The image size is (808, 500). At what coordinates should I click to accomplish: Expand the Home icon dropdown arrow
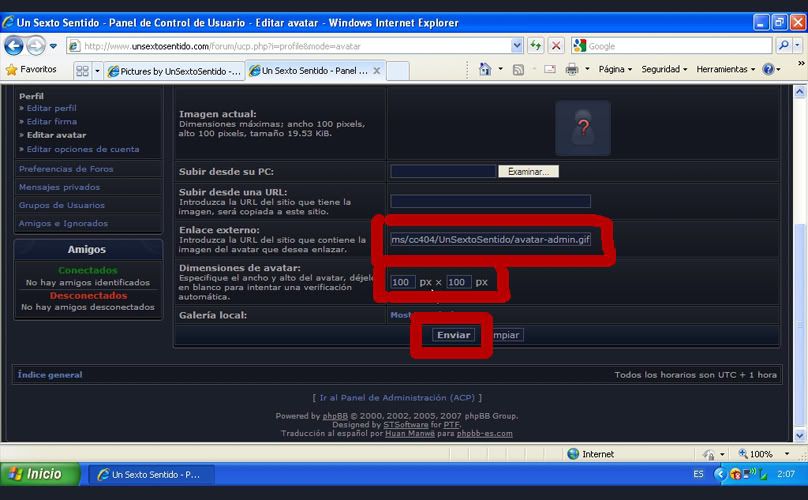click(500, 69)
